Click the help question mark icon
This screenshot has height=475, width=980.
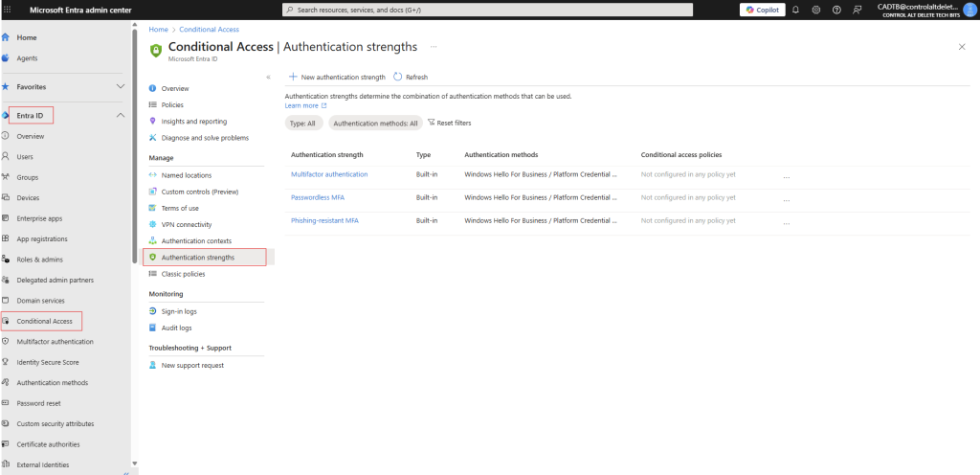836,10
